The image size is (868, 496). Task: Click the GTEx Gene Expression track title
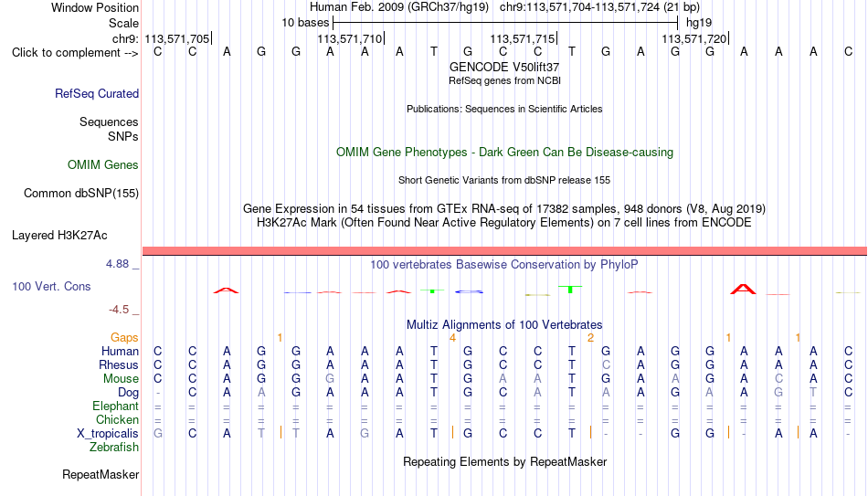(504, 208)
